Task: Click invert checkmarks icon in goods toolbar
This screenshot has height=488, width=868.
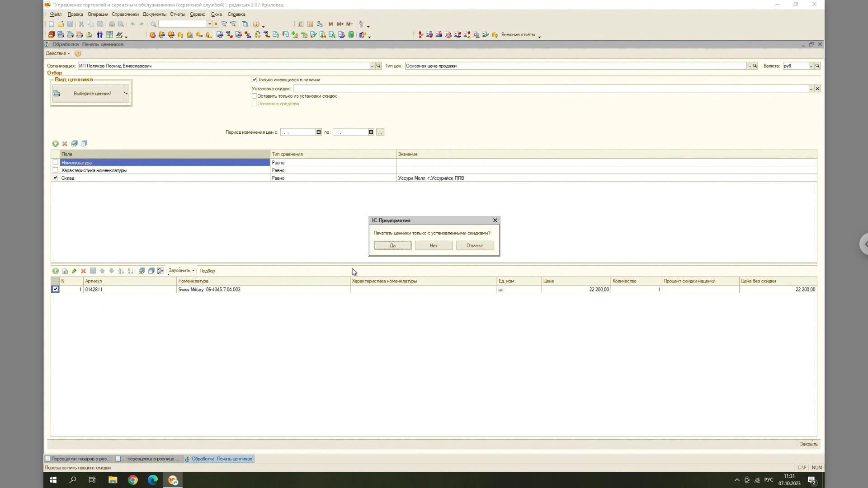Action: pos(160,271)
